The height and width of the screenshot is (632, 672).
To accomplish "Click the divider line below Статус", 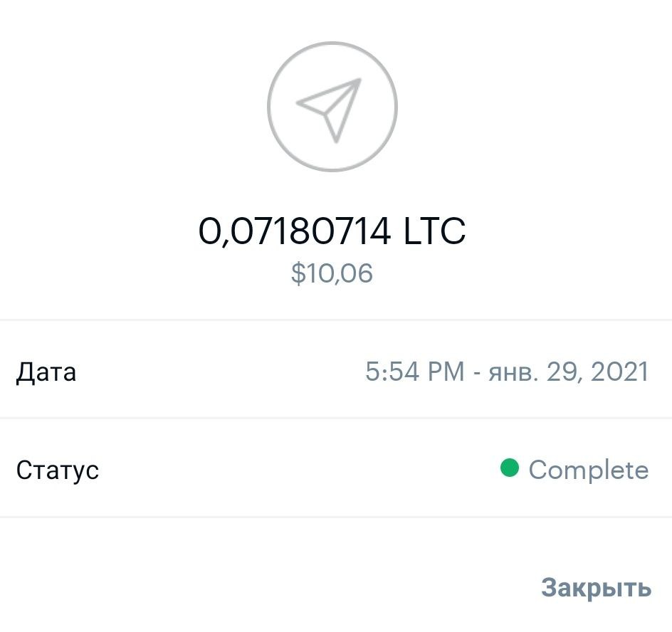I will tap(336, 517).
